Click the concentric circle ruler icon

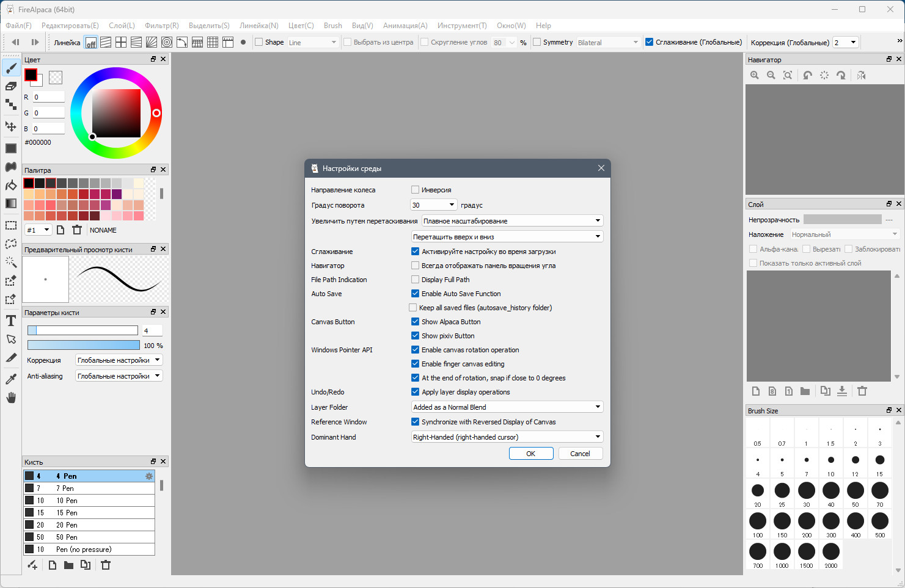[x=166, y=42]
